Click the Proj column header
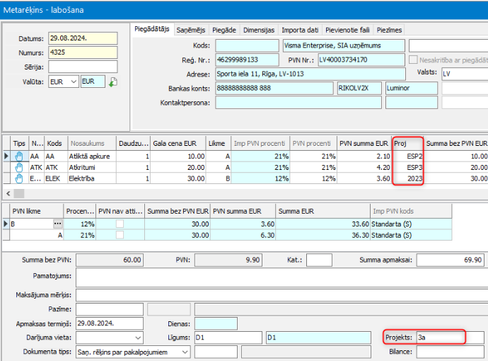The height and width of the screenshot is (361, 488). pos(408,144)
